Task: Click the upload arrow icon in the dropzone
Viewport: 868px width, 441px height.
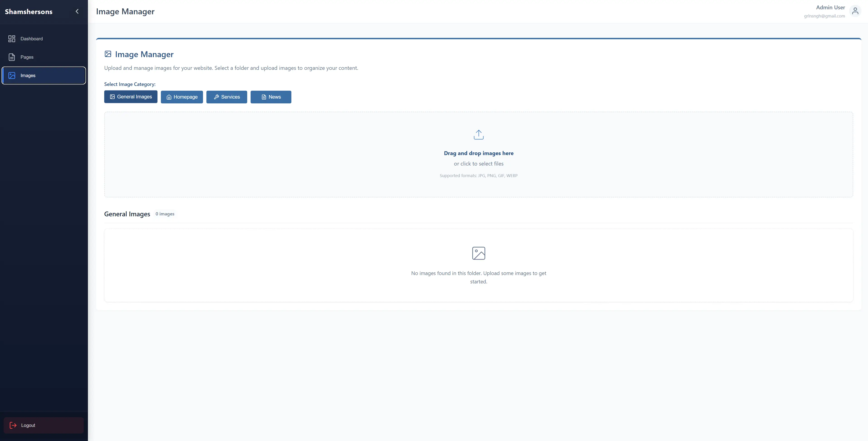Action: [479, 134]
